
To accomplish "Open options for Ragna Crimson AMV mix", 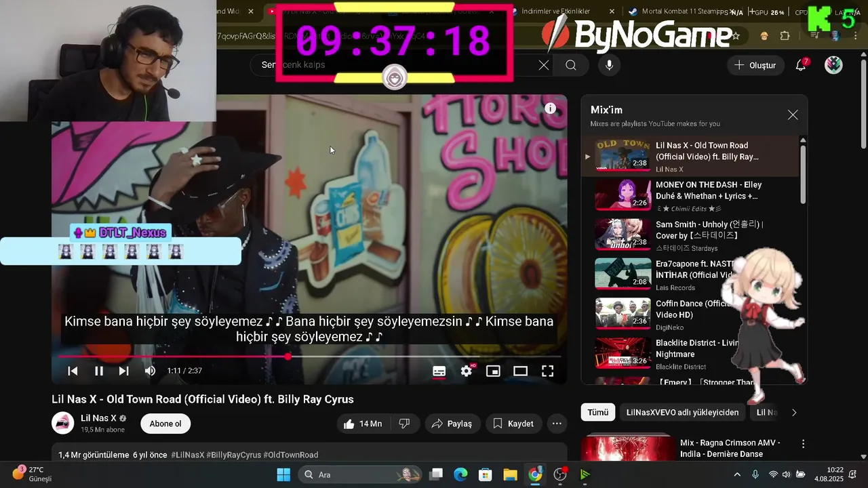I will pos(803,444).
